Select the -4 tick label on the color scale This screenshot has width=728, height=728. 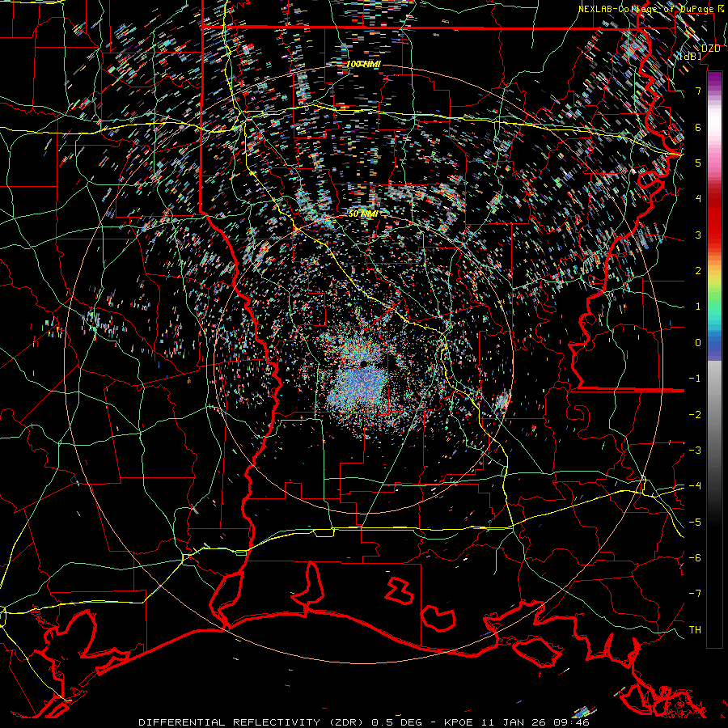695,486
